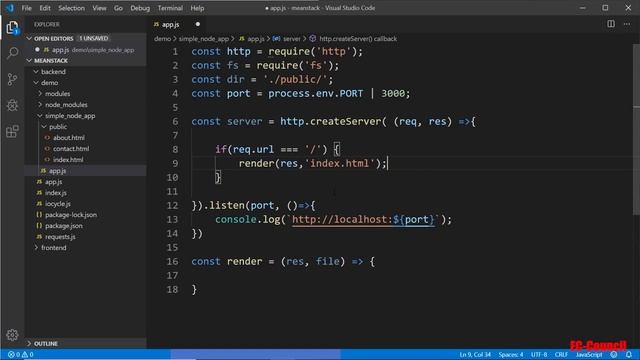640x360 pixels.
Task: Open the File menu
Action: (27, 8)
